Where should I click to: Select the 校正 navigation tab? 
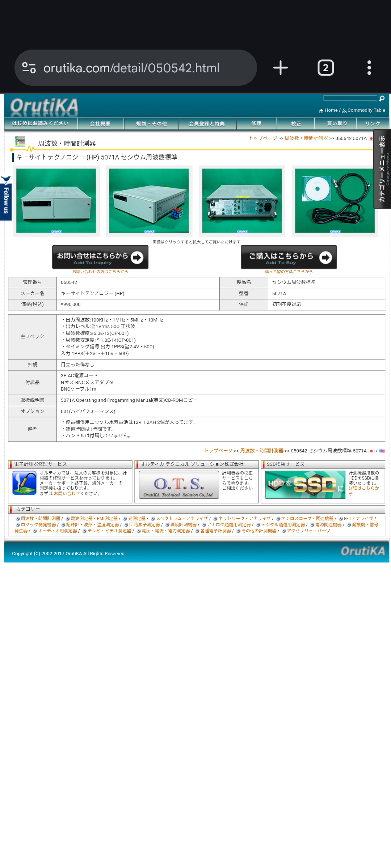pyautogui.click(x=296, y=124)
